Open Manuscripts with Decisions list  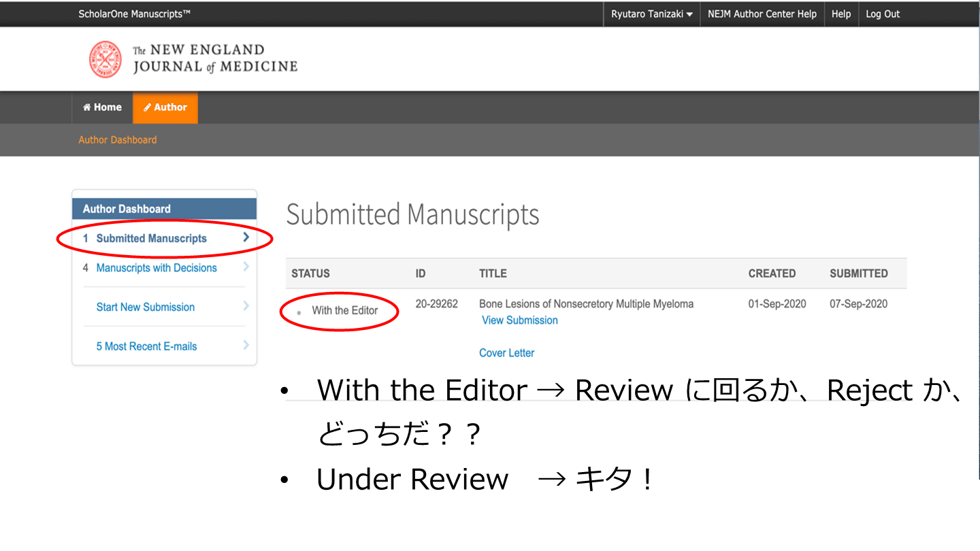[156, 268]
